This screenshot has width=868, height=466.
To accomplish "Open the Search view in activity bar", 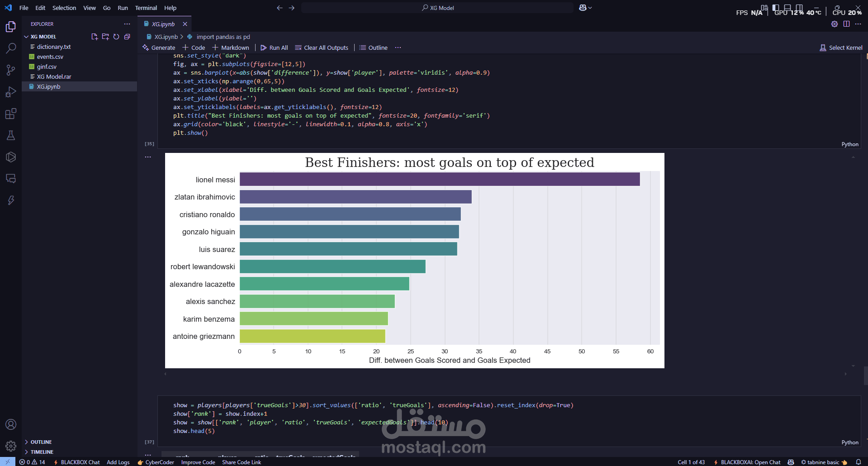I will point(11,48).
